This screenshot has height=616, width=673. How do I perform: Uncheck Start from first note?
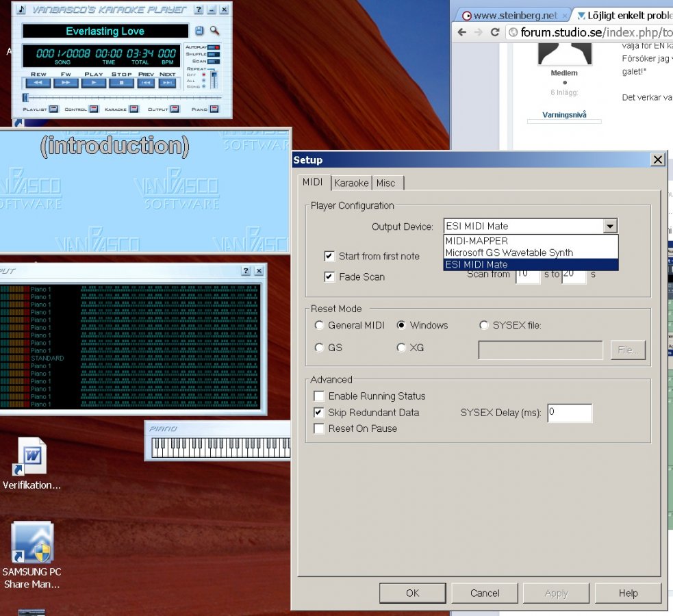tap(329, 256)
